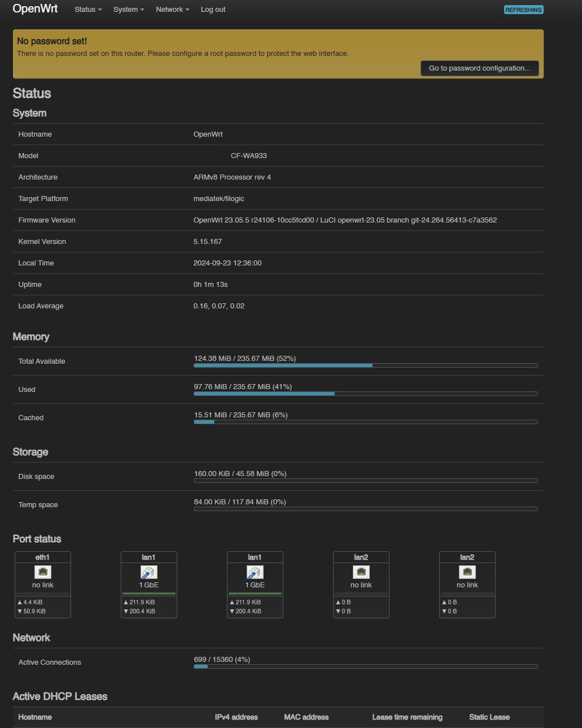Click the Lease time remaining column header
Screen dimensions: 582x728
tap(407, 717)
